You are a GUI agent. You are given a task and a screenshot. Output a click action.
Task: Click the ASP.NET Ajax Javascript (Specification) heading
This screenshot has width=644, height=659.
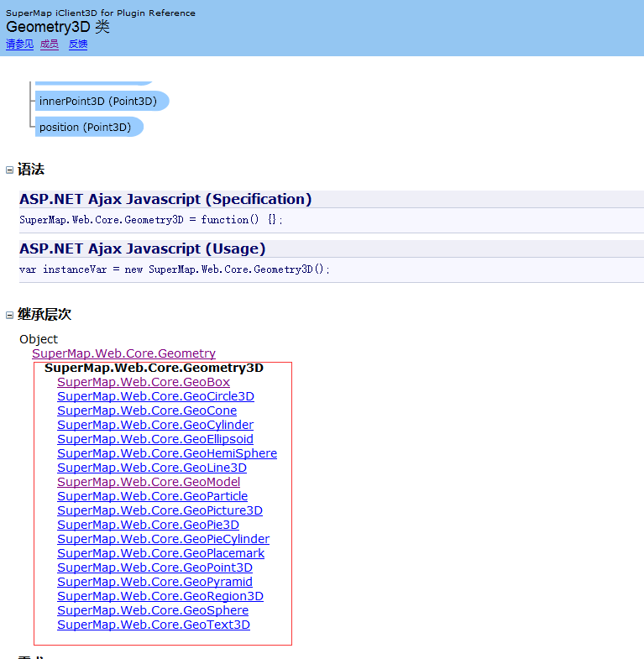pyautogui.click(x=165, y=199)
